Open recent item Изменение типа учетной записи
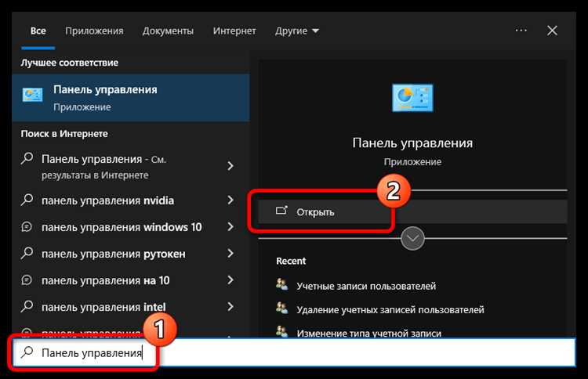The width and height of the screenshot is (588, 379). 369,333
